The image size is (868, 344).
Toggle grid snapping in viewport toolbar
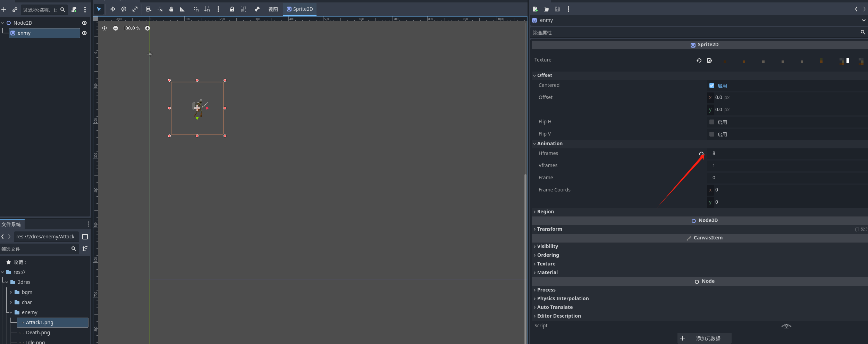click(x=207, y=9)
